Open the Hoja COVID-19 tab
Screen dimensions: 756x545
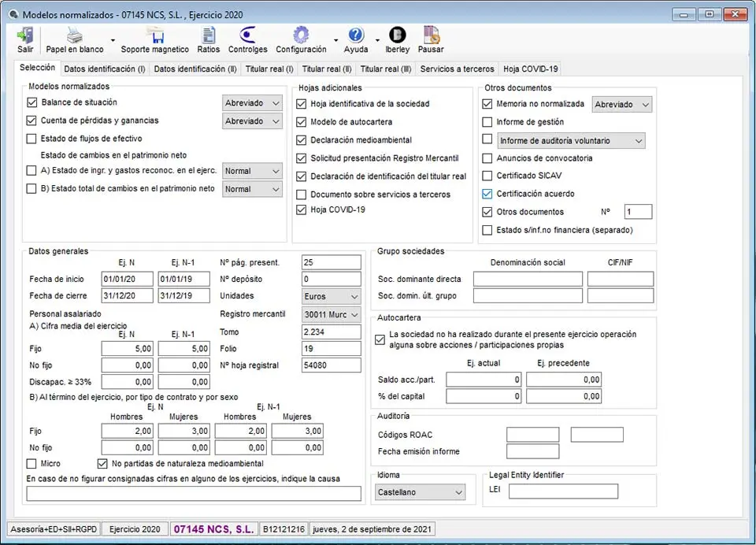pyautogui.click(x=530, y=69)
